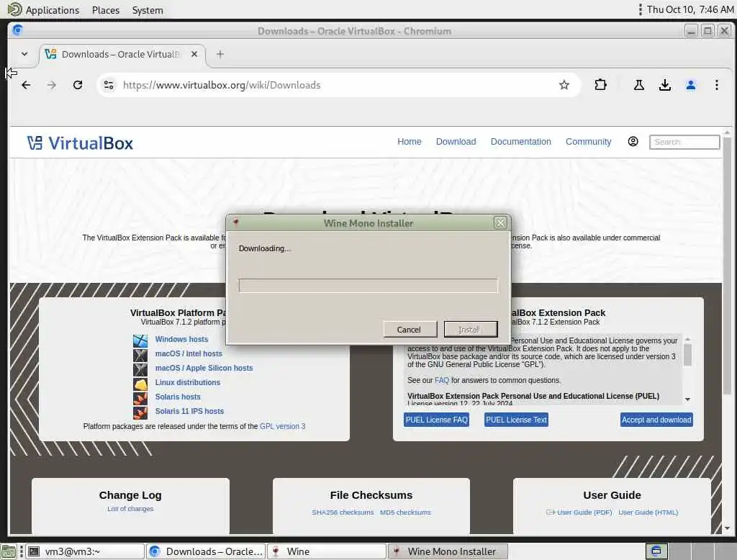Open the site information icon in address bar
737x560 pixels.
[x=109, y=85]
